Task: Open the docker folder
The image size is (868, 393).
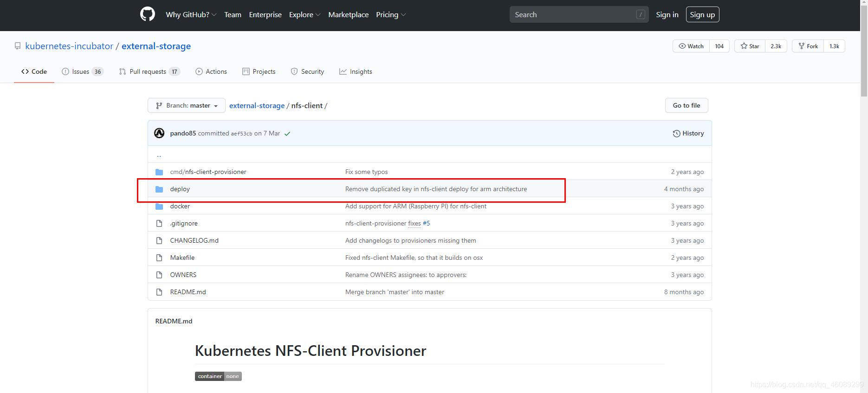Action: coord(180,206)
